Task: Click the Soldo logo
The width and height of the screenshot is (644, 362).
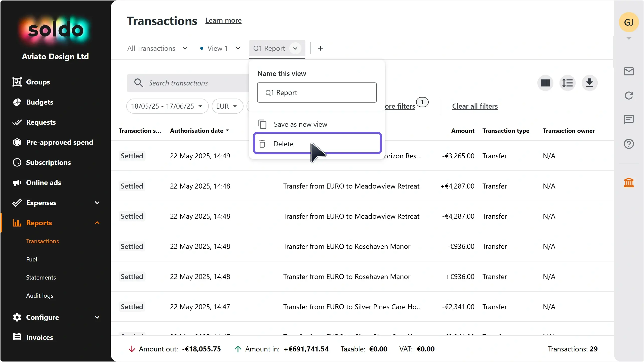Action: (55, 30)
